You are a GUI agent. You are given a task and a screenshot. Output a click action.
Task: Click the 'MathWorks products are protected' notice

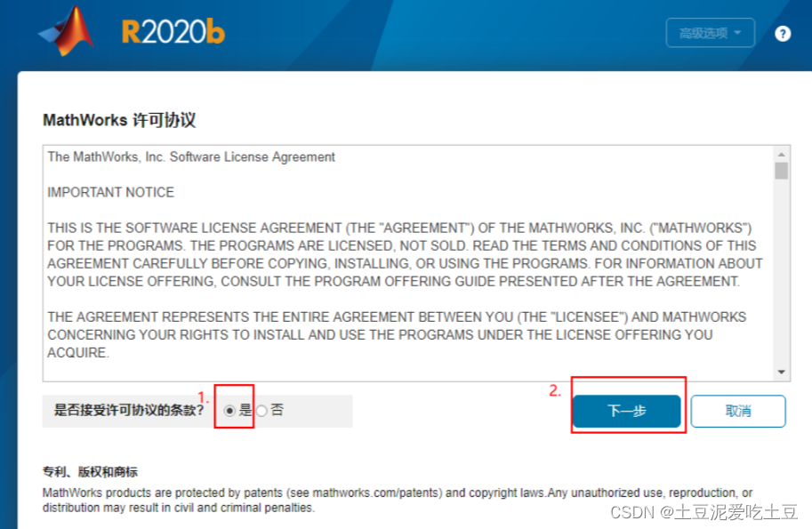coord(398,500)
